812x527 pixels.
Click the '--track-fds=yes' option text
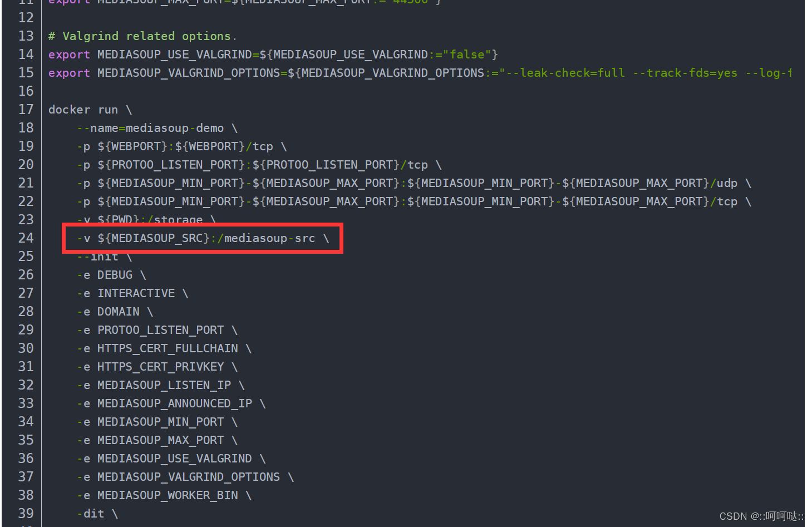(685, 73)
